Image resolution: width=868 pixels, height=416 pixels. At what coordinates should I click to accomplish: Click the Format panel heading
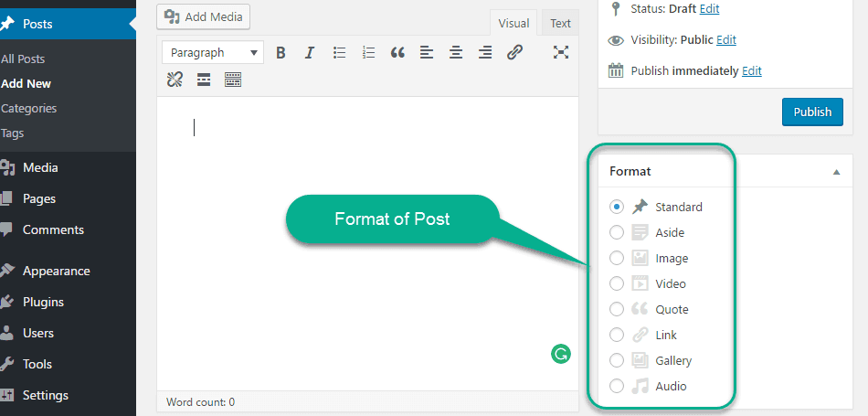tap(630, 172)
